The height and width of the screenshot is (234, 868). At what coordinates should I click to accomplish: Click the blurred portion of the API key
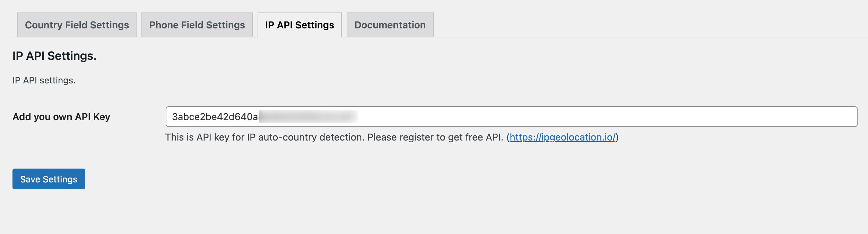click(x=309, y=117)
